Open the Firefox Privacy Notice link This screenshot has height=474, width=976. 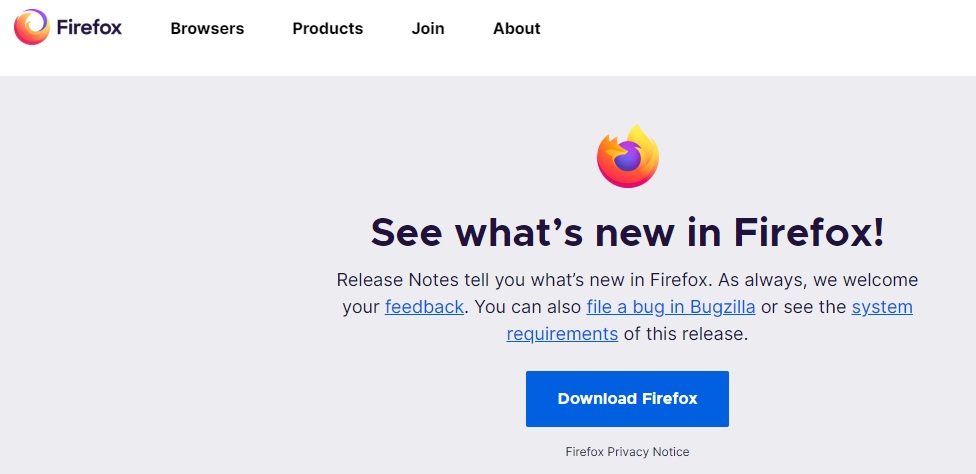[627, 452]
